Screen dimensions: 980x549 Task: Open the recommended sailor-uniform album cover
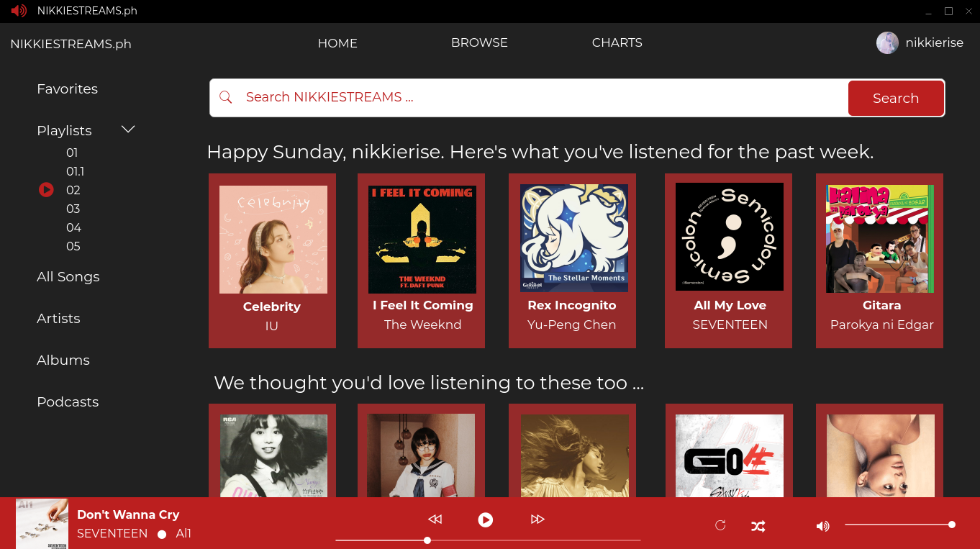421,455
